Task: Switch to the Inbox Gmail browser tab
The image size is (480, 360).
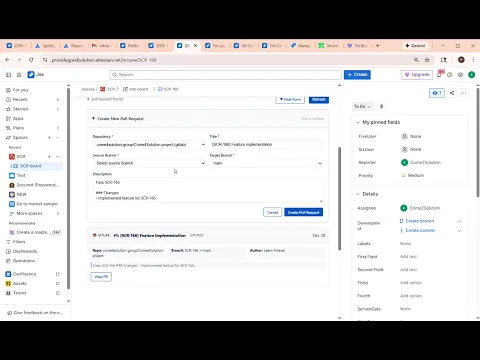Action: coord(101,46)
